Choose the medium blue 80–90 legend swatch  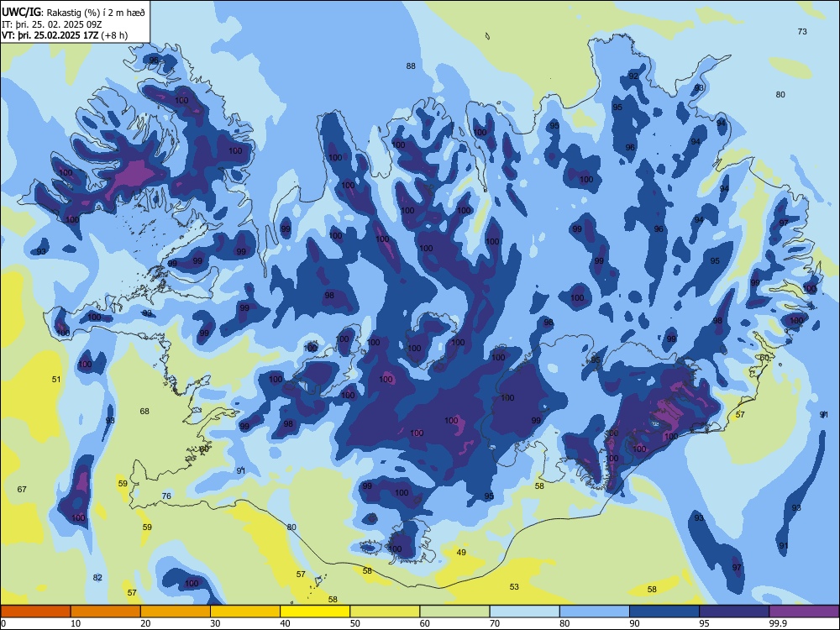click(x=595, y=612)
